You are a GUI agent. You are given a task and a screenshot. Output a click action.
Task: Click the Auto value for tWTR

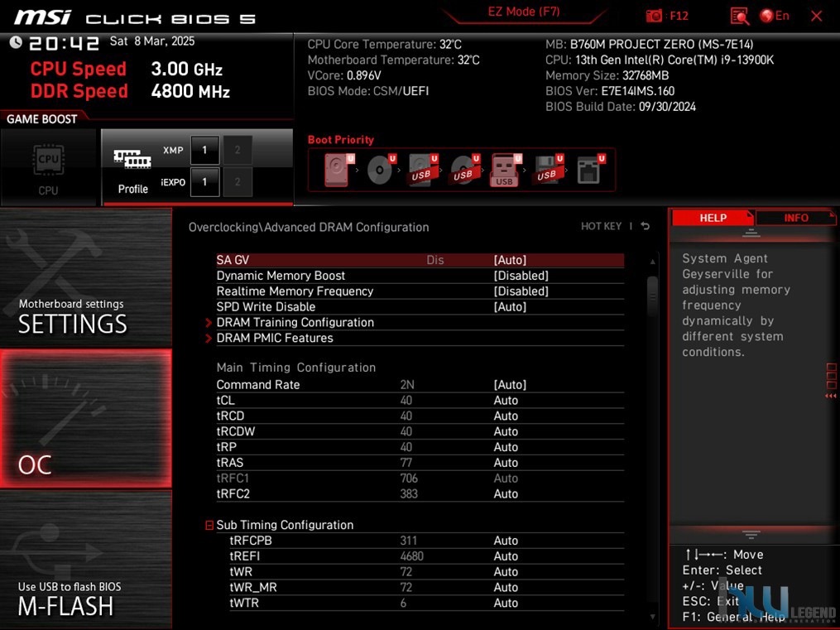pos(506,604)
